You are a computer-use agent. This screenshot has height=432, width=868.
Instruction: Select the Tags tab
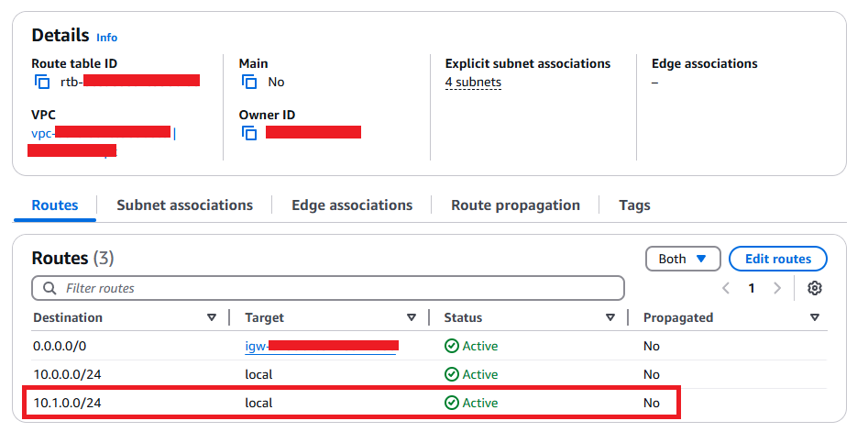[x=634, y=205]
